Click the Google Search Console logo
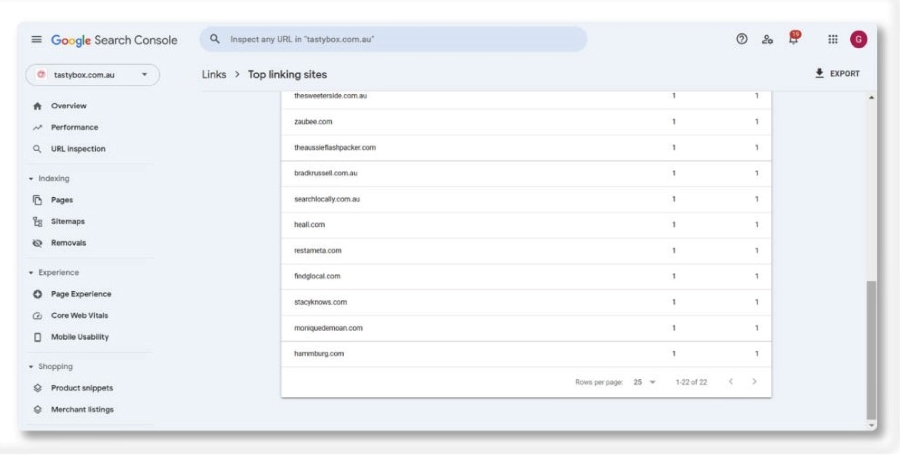This screenshot has width=900, height=455. 114,40
